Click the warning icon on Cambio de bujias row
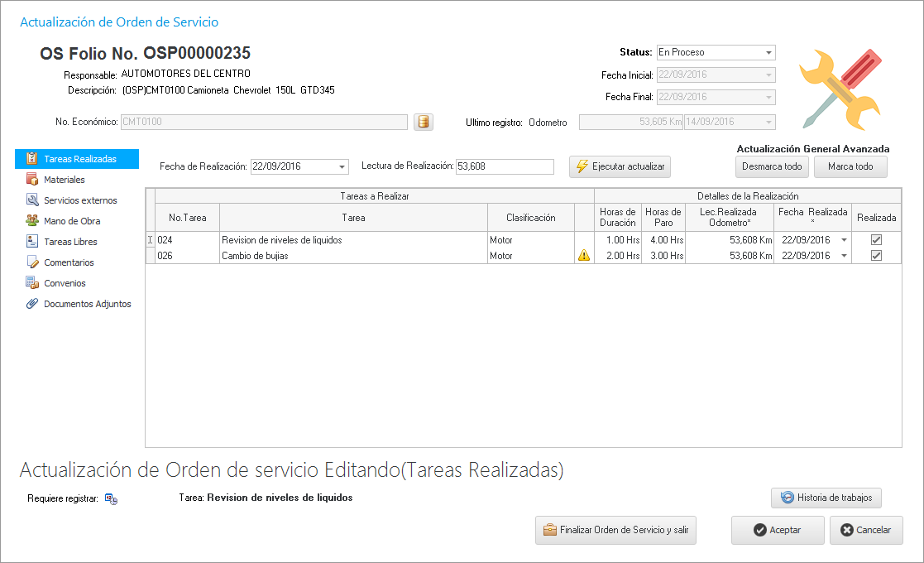 [x=583, y=256]
